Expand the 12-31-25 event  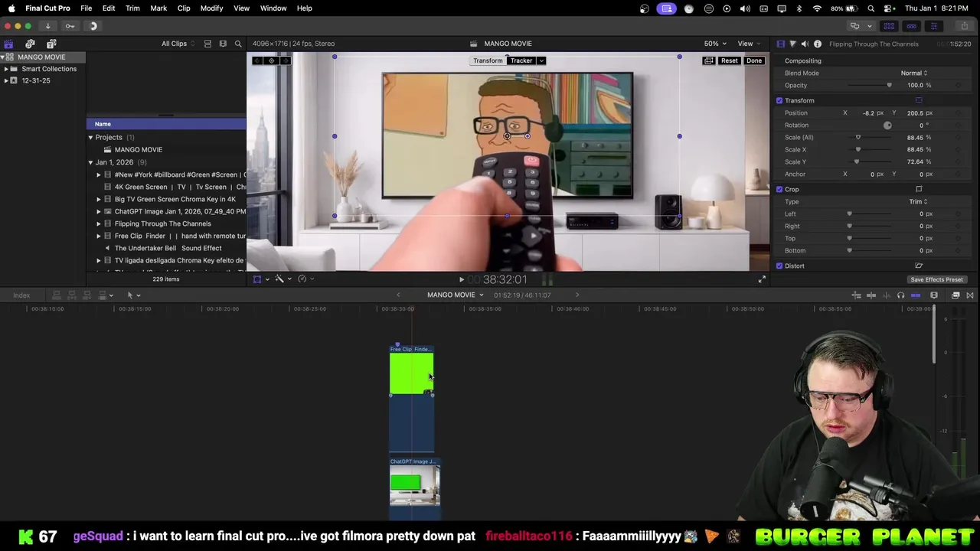point(6,80)
